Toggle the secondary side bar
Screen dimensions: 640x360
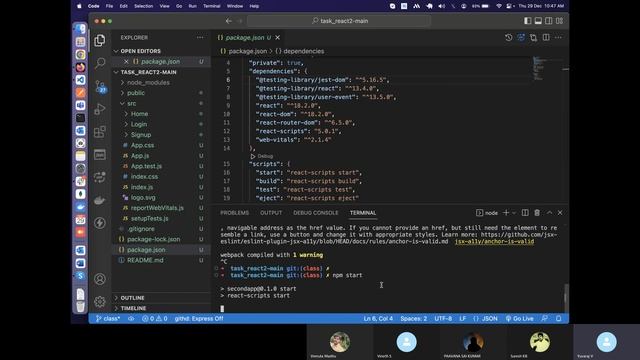(549, 21)
